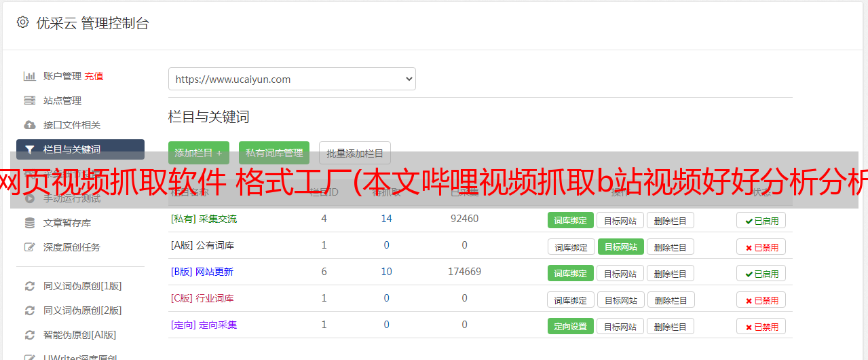Click the 已采集 value 92460
Image resolution: width=868 pixels, height=360 pixels.
pyautogui.click(x=464, y=219)
